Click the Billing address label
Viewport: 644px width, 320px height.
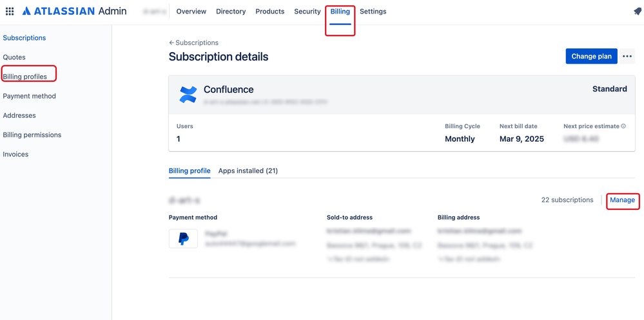tap(459, 218)
